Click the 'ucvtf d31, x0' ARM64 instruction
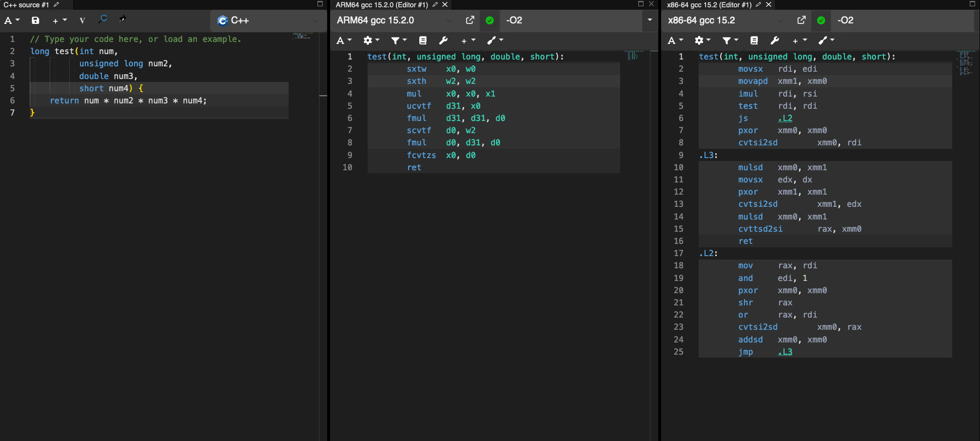The height and width of the screenshot is (441, 980). coord(444,106)
